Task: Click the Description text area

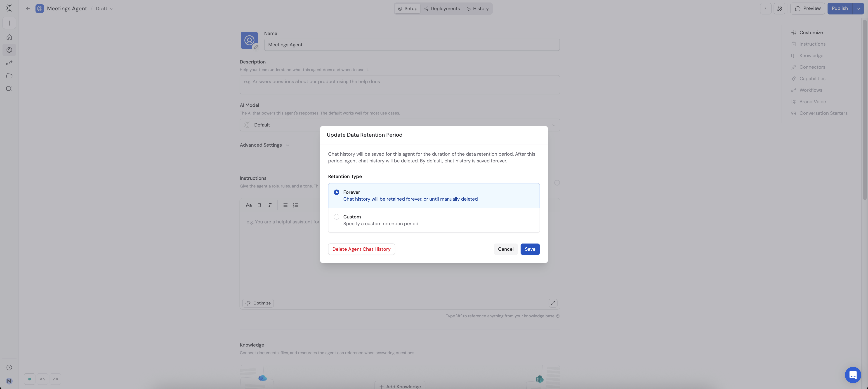Action: tap(400, 84)
